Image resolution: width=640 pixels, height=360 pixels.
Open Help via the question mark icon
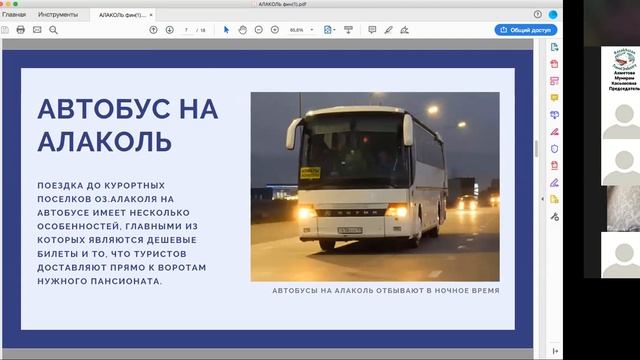coord(538,14)
